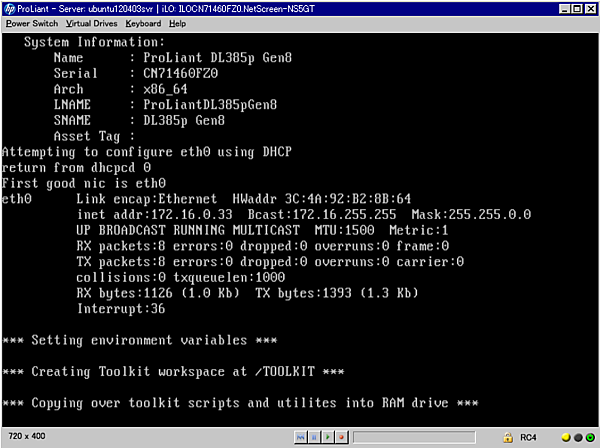Click the Asset Tag label
The image size is (600, 448).
point(87,136)
